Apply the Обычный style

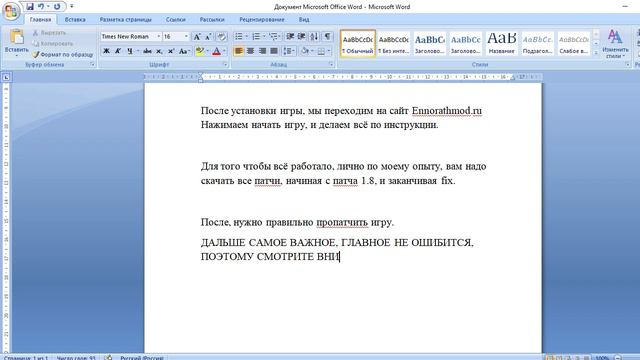(x=358, y=43)
